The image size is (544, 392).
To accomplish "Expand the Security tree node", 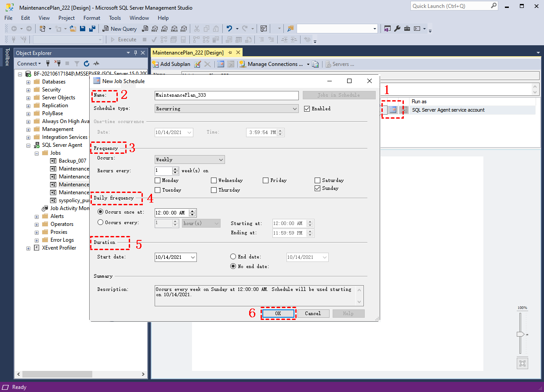I will (29, 90).
